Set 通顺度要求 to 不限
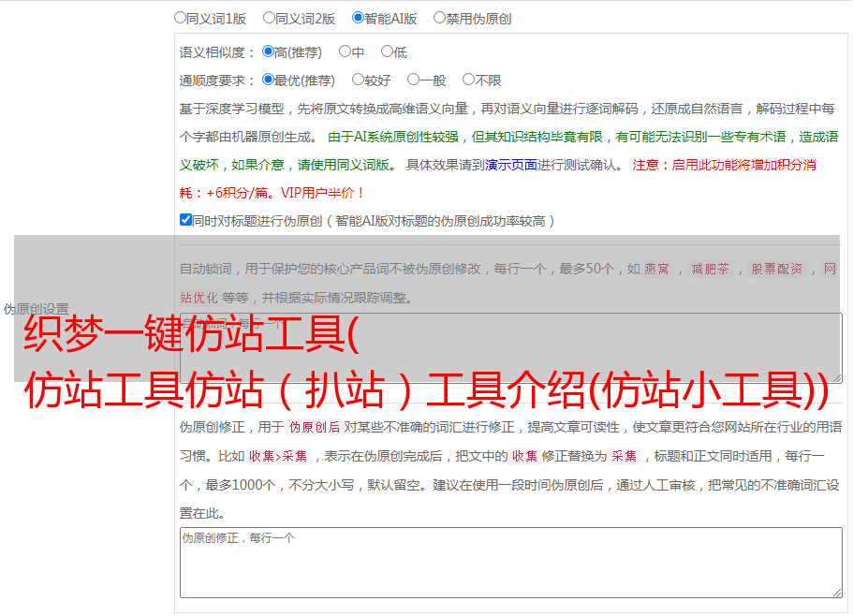Image resolution: width=853 pixels, height=616 pixels. [468, 80]
